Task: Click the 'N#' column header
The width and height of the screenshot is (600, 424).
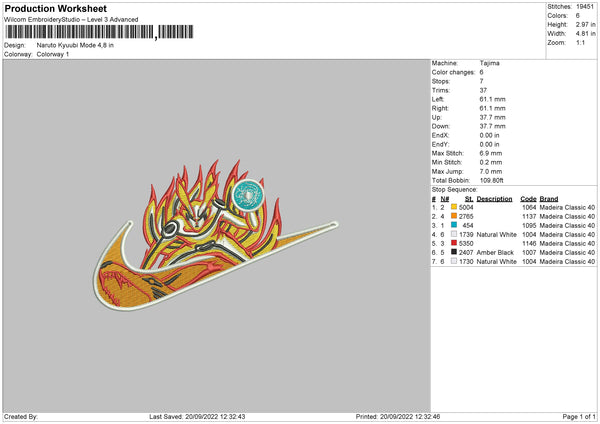Action: coord(445,199)
